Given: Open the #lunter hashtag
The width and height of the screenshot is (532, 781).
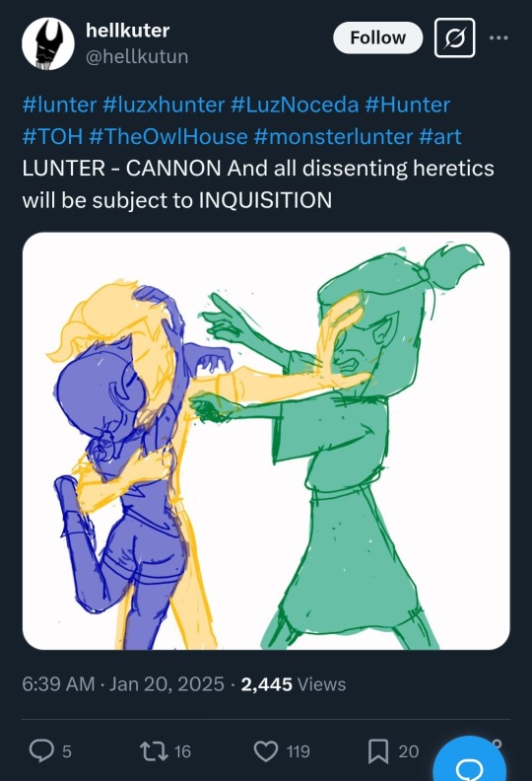Looking at the screenshot, I should tap(59, 106).
